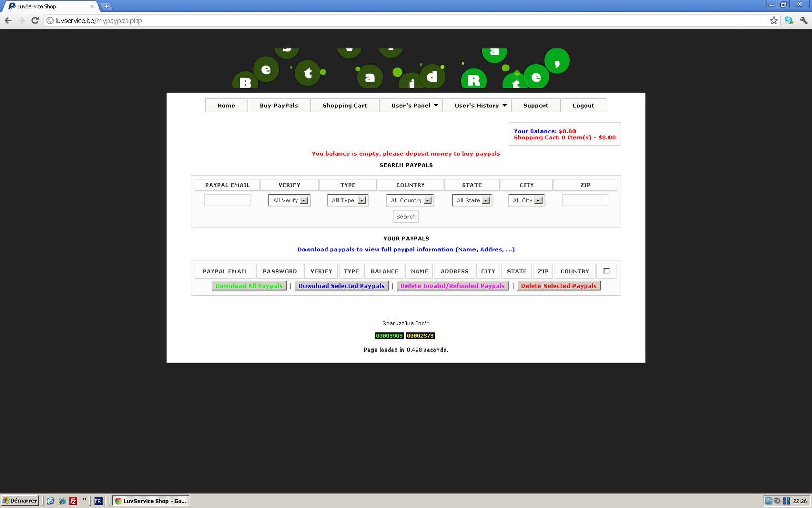812x508 pixels.
Task: Click the Page loaded in 0.498 seconds text
Action: click(406, 350)
